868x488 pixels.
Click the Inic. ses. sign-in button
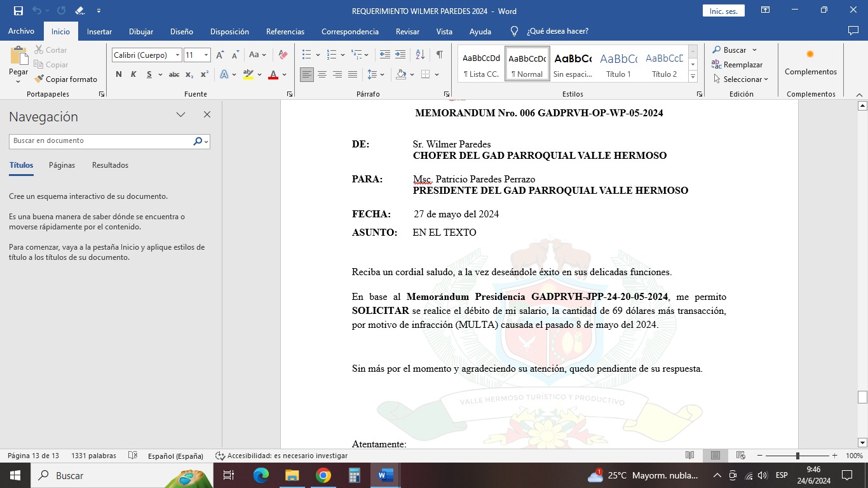723,11
